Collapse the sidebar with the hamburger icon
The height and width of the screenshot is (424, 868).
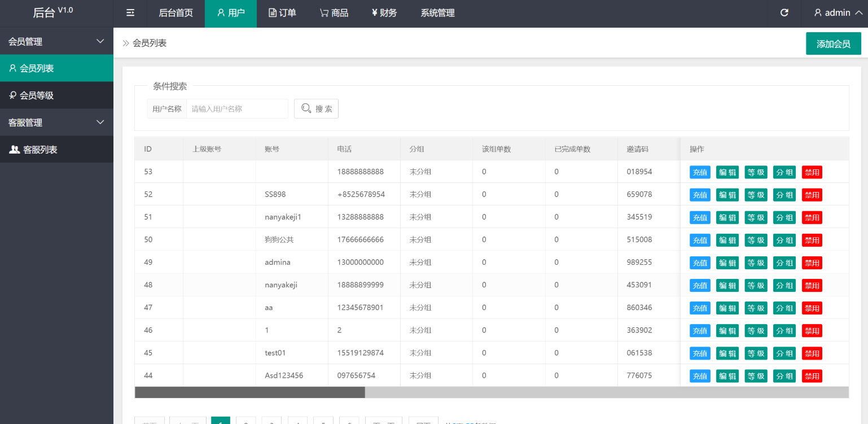pyautogui.click(x=130, y=13)
